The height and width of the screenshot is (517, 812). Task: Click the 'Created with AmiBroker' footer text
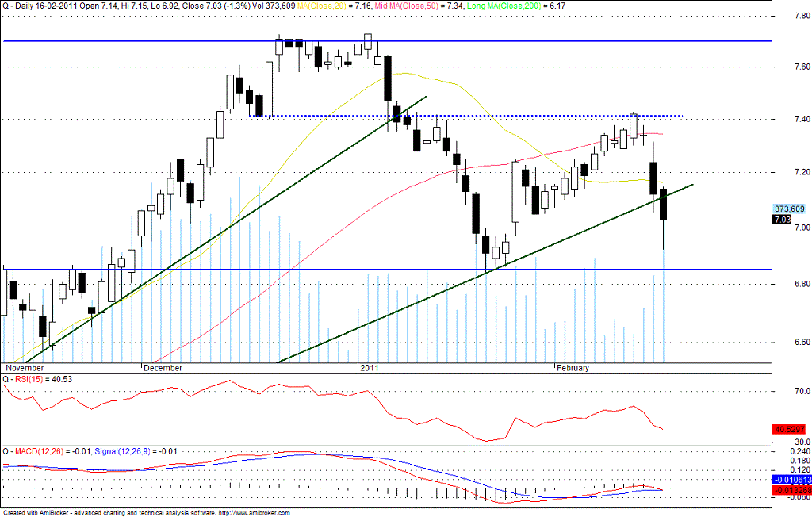click(x=36, y=513)
